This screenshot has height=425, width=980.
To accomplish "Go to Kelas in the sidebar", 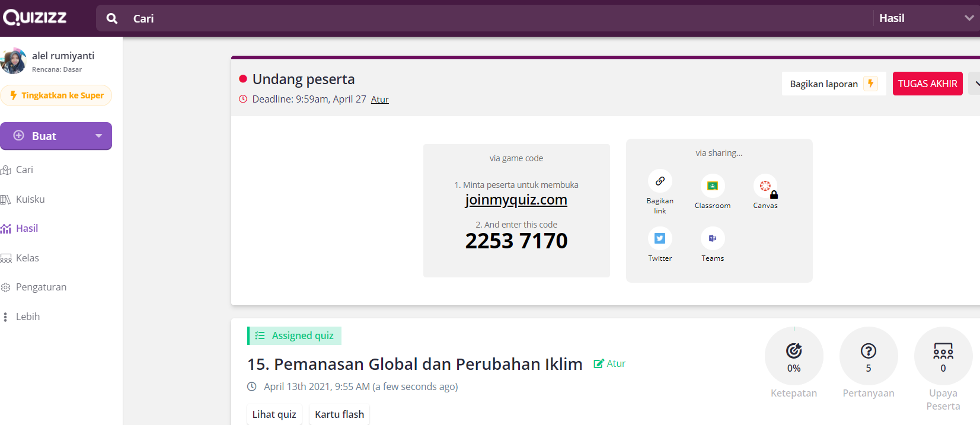I will tap(27, 258).
